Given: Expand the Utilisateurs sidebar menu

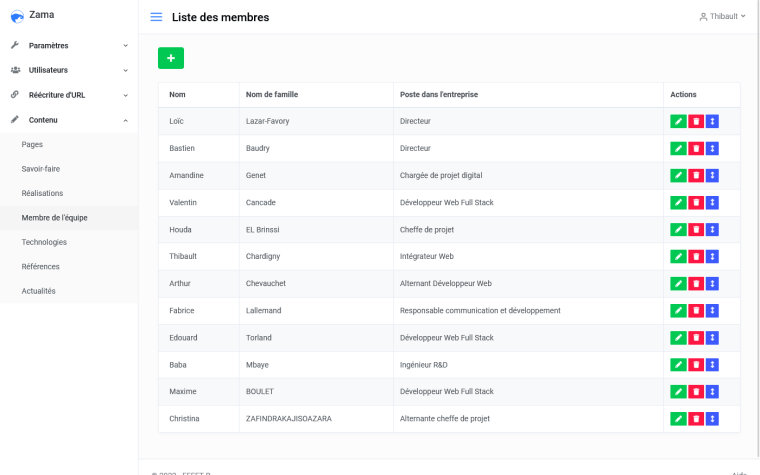Looking at the screenshot, I should [x=69, y=70].
